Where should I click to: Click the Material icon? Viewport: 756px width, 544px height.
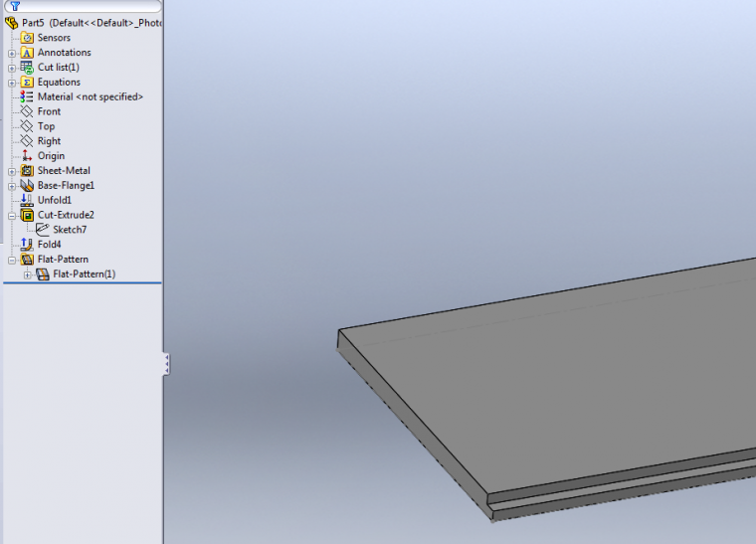pos(27,96)
